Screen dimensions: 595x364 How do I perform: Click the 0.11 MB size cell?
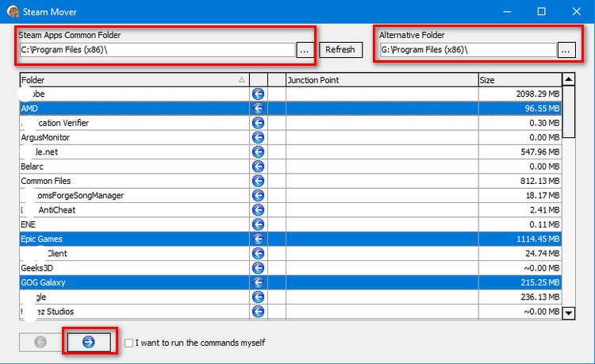pos(520,224)
